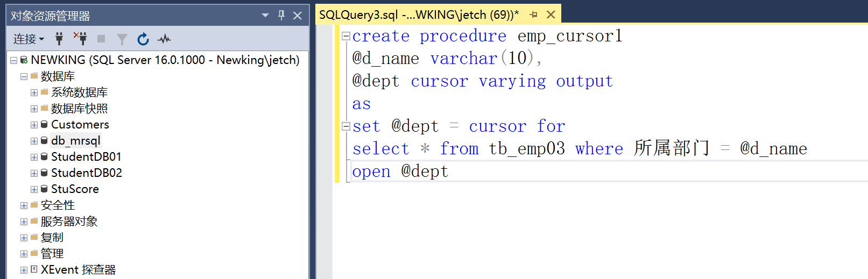Image resolution: width=868 pixels, height=279 pixels.
Task: Select the 服务器对象 tree item
Action: tap(69, 221)
